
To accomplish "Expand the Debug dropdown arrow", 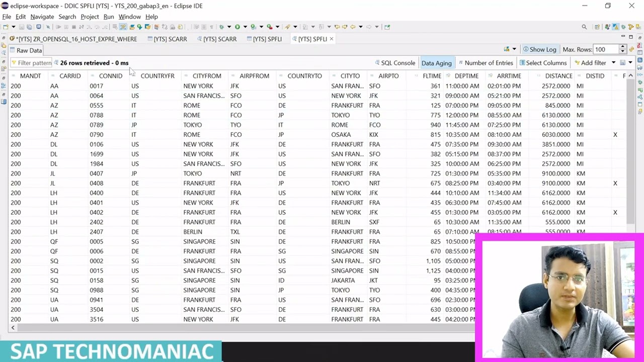I will [229, 27].
